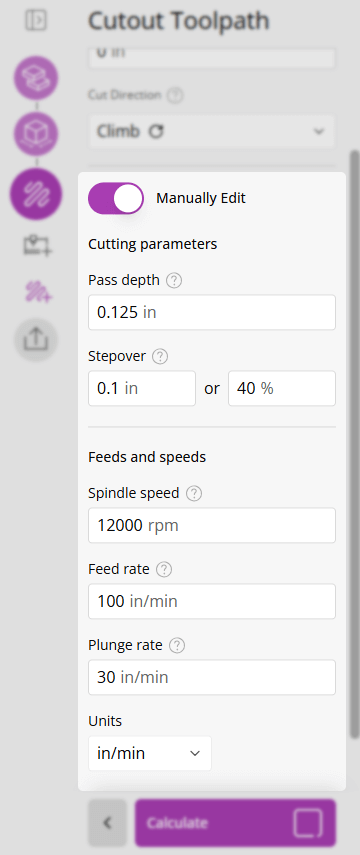The height and width of the screenshot is (855, 360).
Task: Click the Stepover percent field
Action: coord(282,388)
